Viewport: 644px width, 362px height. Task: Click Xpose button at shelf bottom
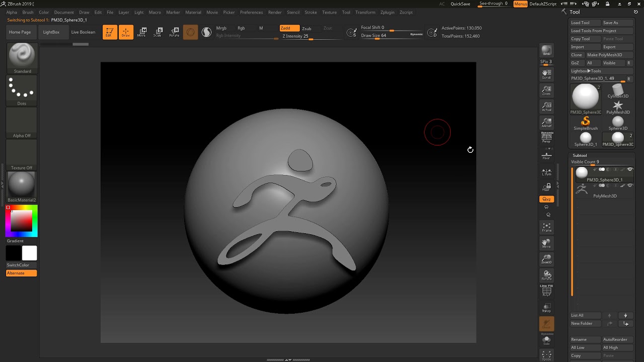pos(546,355)
